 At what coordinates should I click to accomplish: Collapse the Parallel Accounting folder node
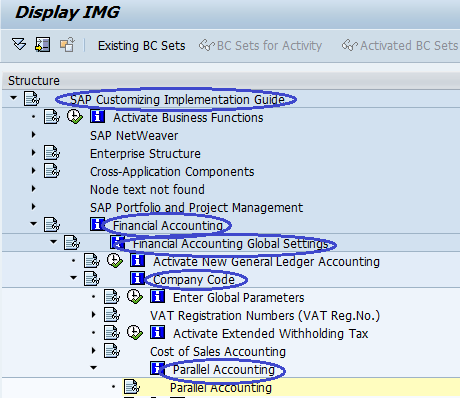tap(94, 368)
